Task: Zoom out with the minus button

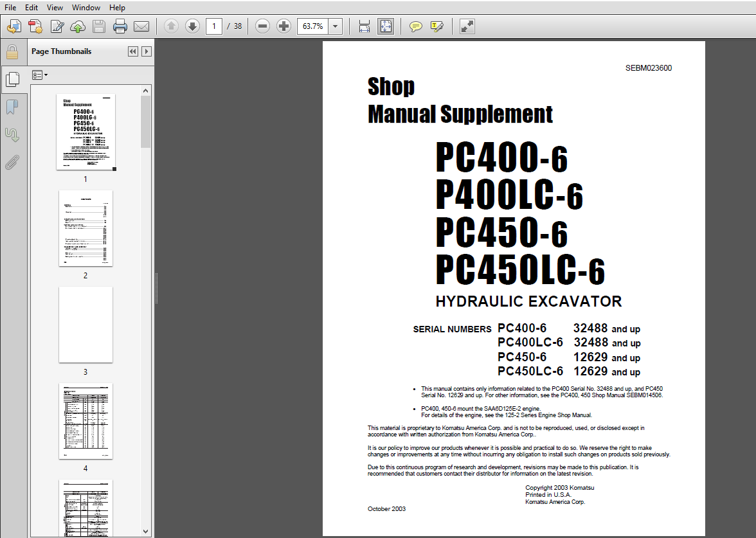Action: click(x=262, y=26)
